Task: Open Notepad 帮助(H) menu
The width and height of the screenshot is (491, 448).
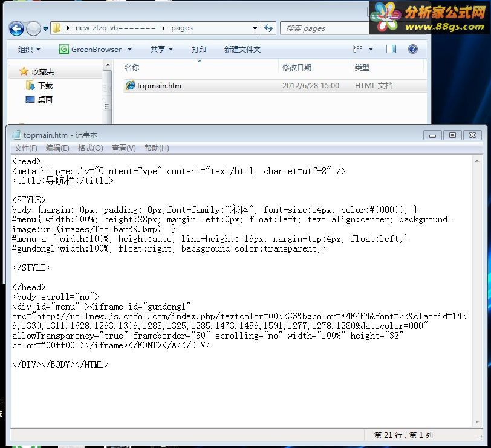Action: pyautogui.click(x=157, y=148)
